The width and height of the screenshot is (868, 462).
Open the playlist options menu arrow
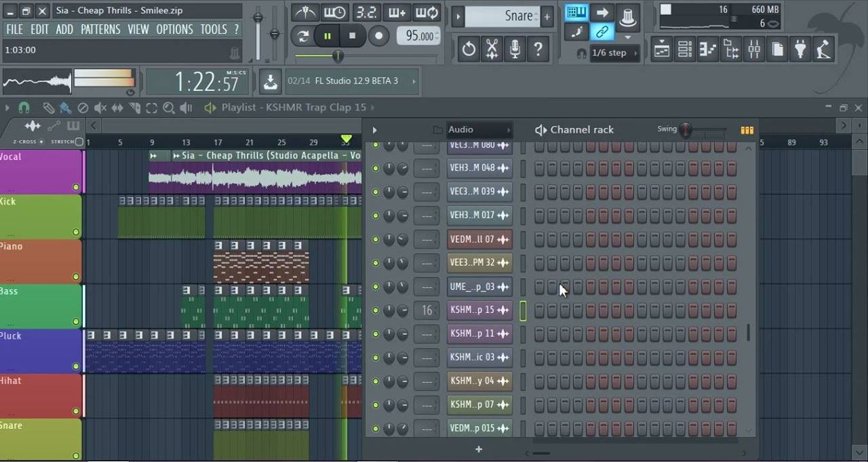[7, 108]
